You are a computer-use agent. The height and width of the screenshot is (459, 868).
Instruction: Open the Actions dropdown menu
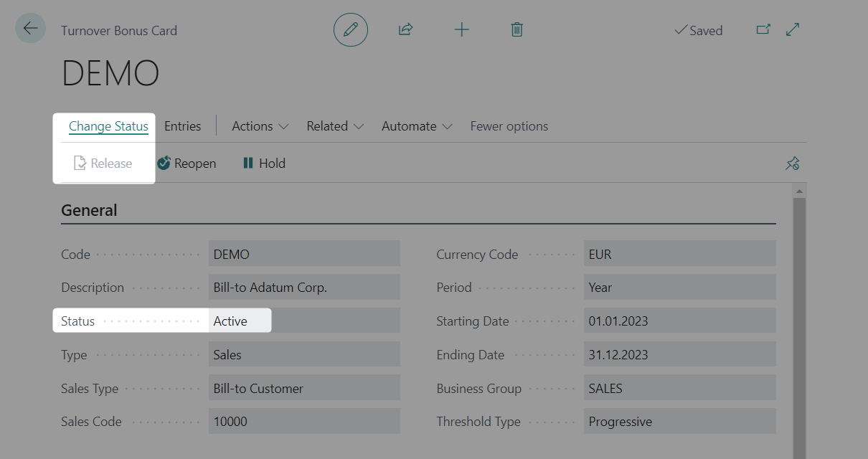[260, 126]
